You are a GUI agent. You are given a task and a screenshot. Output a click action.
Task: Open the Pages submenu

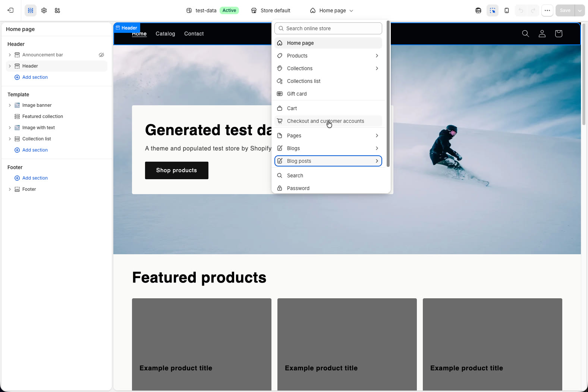click(328, 136)
